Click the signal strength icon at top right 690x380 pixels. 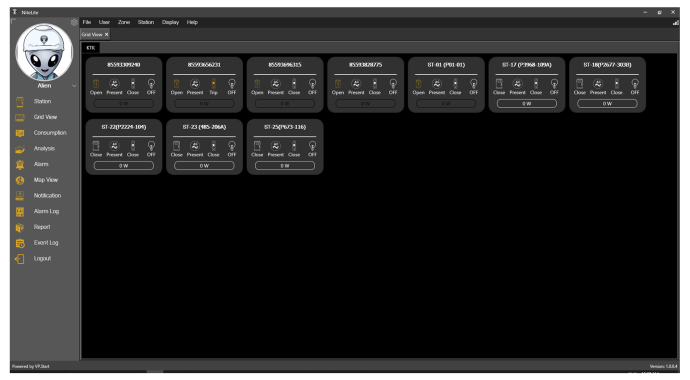[x=675, y=22]
